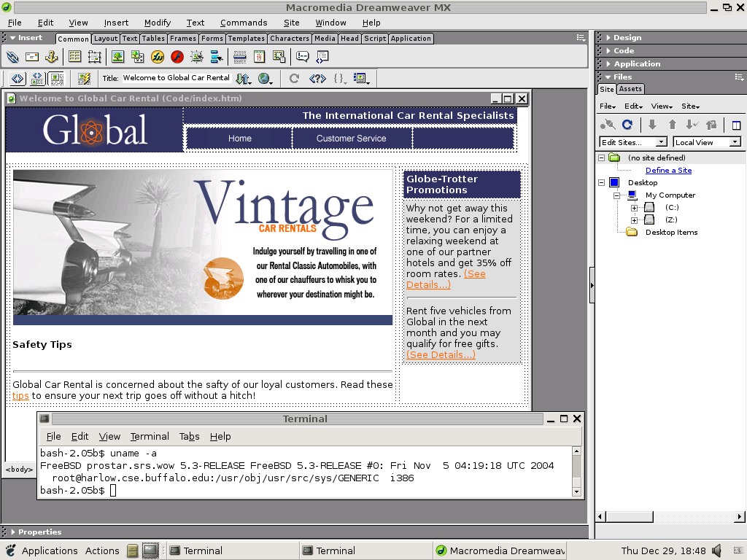Open the Modify menu
This screenshot has height=560, width=747.
pyautogui.click(x=158, y=23)
